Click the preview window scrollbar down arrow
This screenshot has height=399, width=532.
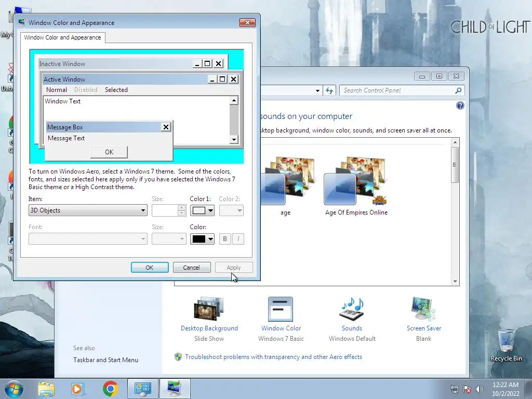234,139
